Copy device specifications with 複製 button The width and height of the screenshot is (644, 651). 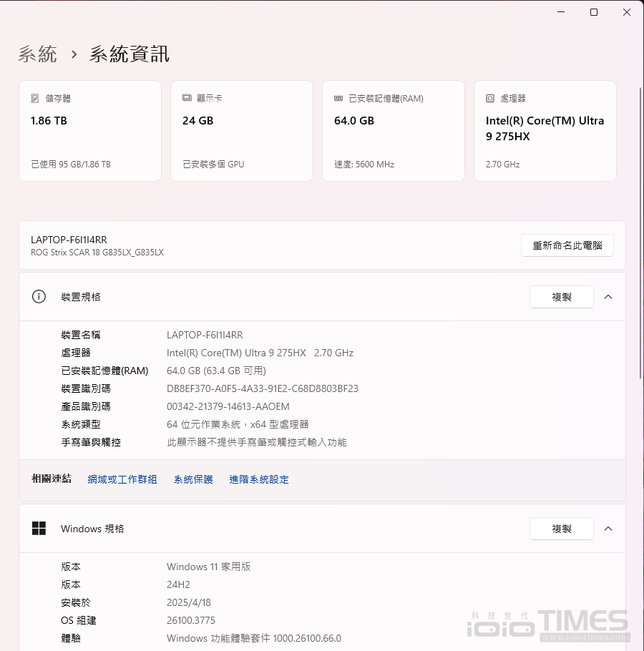(x=562, y=297)
